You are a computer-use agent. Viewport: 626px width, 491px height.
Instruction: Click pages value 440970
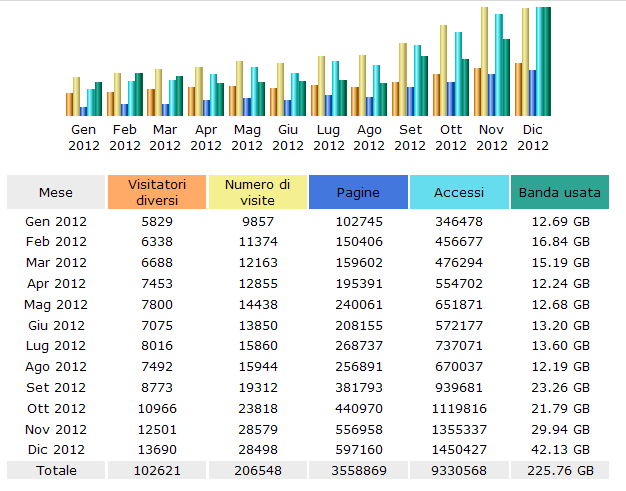[359, 409]
